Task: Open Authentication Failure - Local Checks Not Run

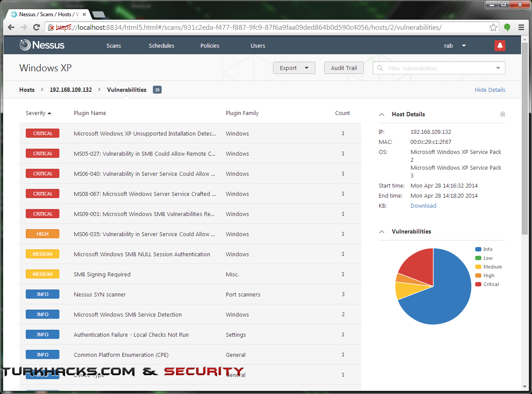Action: (x=190, y=335)
